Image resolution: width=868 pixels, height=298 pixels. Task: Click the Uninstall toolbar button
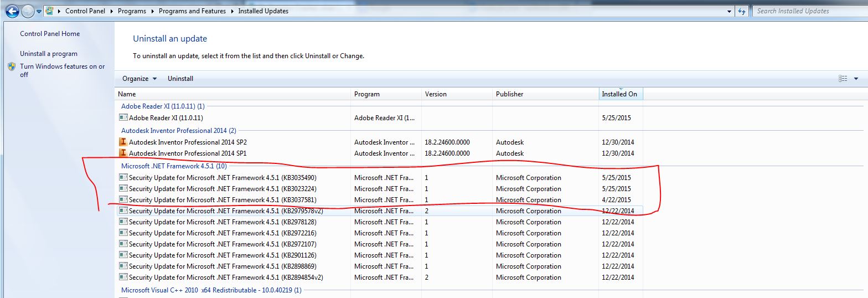(180, 79)
